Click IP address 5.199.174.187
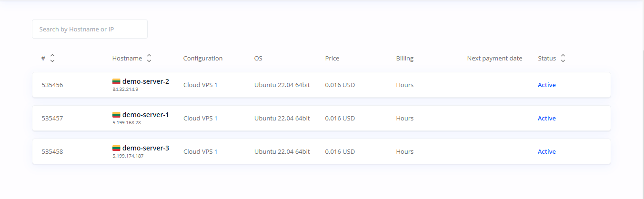Viewport: 644px width, 199px height. point(128,156)
